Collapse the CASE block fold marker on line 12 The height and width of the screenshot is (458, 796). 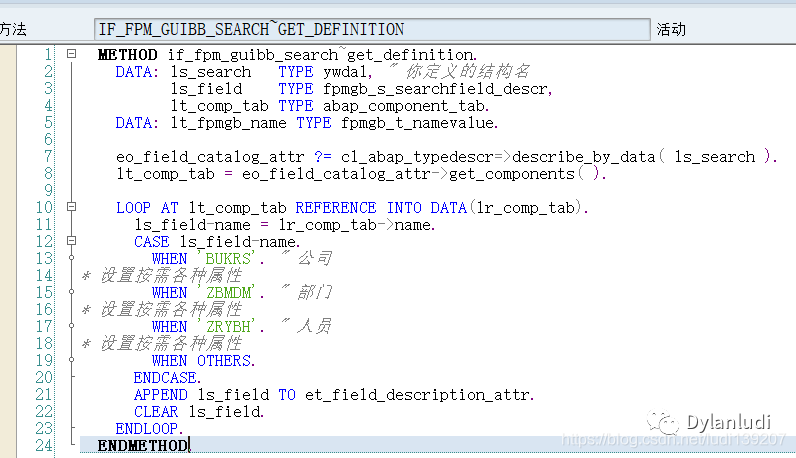[x=72, y=241]
